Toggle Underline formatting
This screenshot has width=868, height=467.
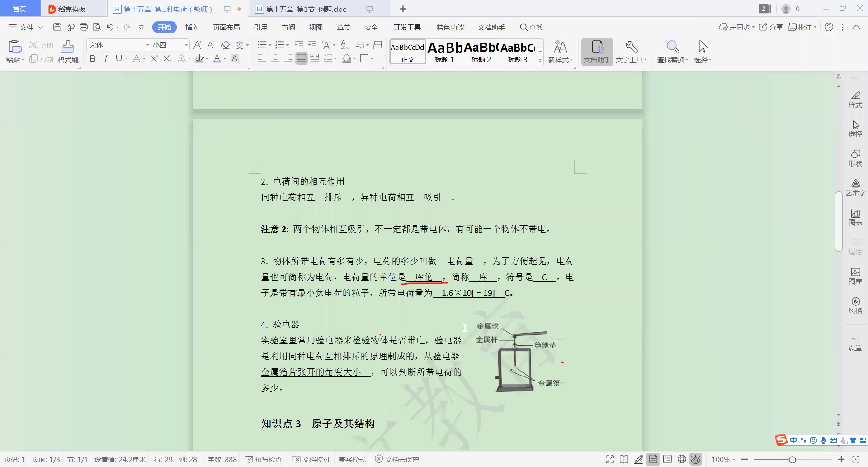118,58
